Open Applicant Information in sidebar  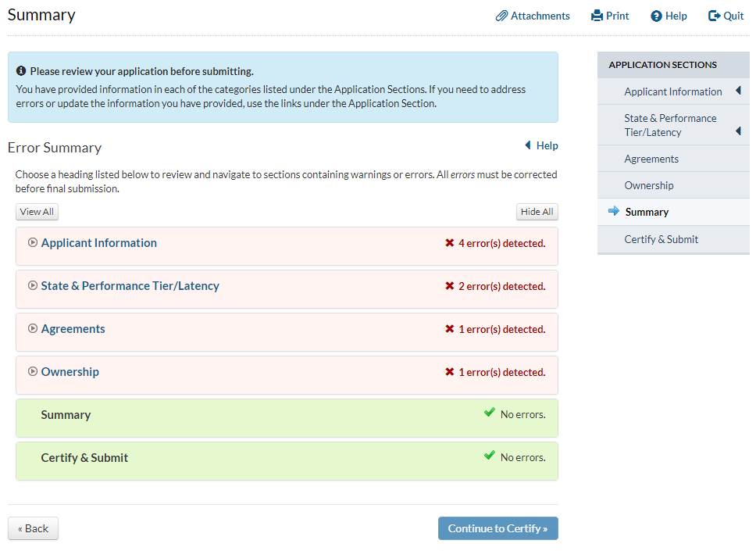point(672,91)
